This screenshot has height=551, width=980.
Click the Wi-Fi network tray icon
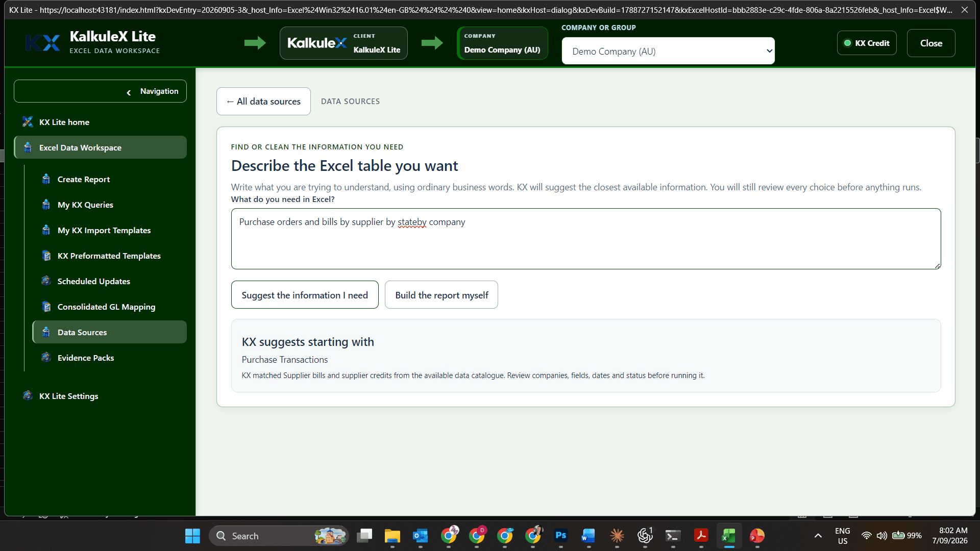(x=866, y=536)
